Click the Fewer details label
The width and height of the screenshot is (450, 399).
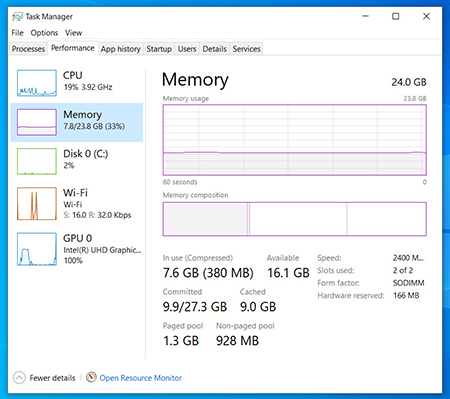pos(52,378)
